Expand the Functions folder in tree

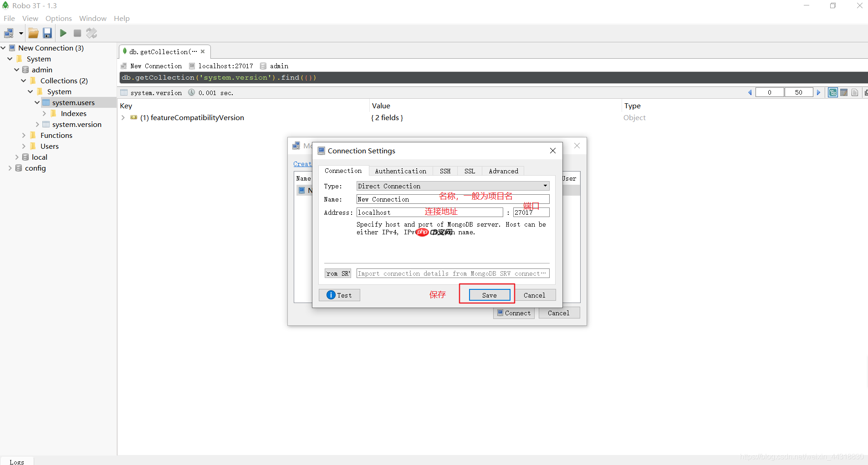point(24,136)
